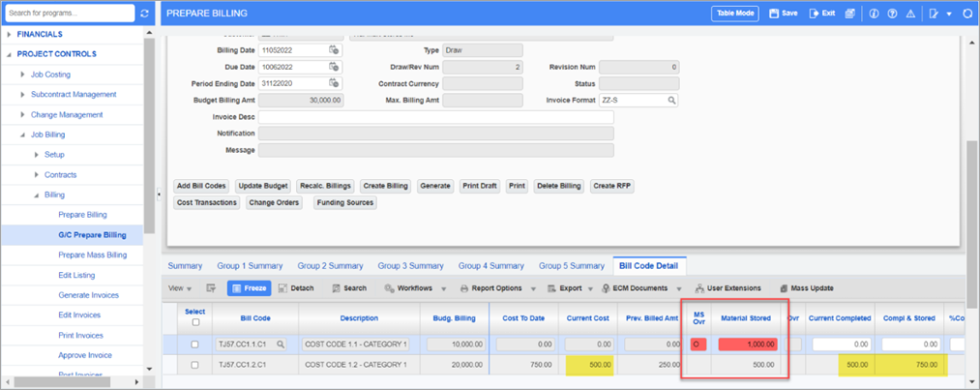Image resolution: width=980 pixels, height=390 pixels.
Task: Check the TJ57.CC1.1.C1 row checkbox
Action: tap(195, 345)
